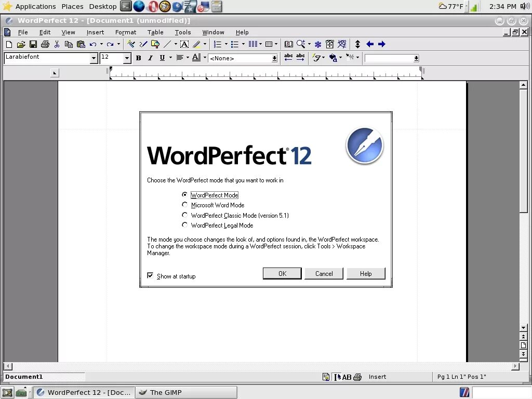
Task: Open the Underline style dropdown arrow
Action: pyautogui.click(x=170, y=58)
